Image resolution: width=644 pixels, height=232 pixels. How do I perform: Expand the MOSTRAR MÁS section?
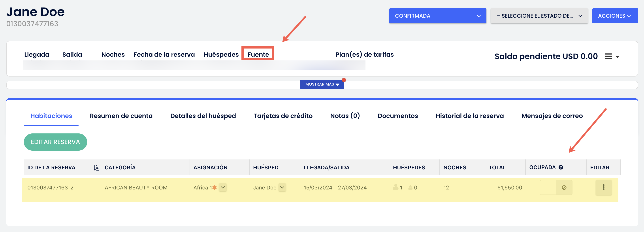322,84
